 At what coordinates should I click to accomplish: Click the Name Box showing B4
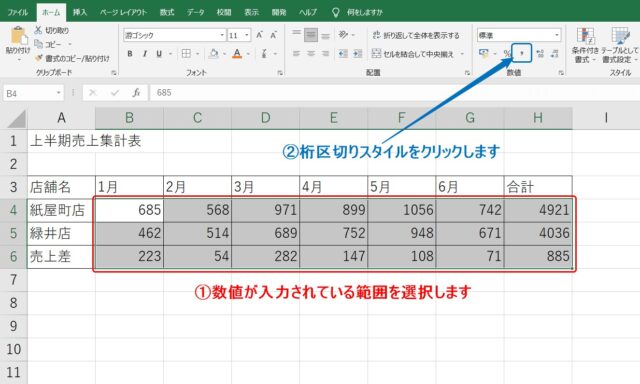tap(33, 93)
